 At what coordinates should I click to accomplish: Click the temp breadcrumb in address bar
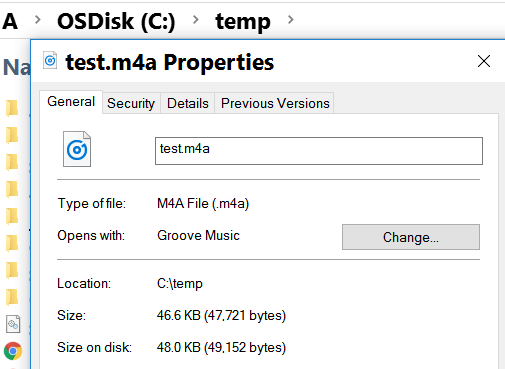pos(243,21)
